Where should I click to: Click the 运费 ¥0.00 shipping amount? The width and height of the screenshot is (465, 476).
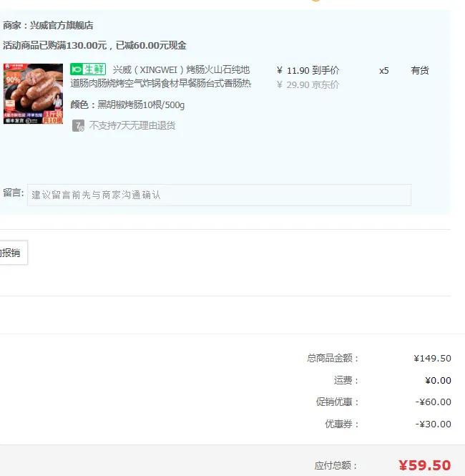[438, 380]
